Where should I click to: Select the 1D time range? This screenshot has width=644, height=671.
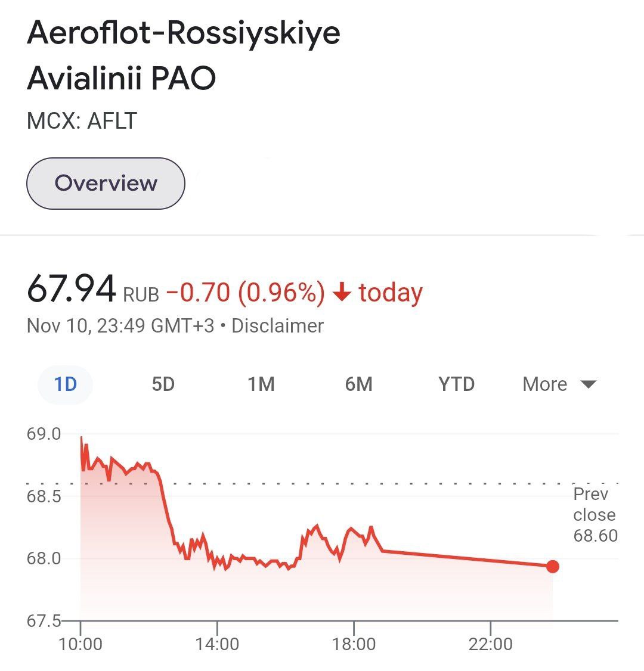pyautogui.click(x=64, y=384)
